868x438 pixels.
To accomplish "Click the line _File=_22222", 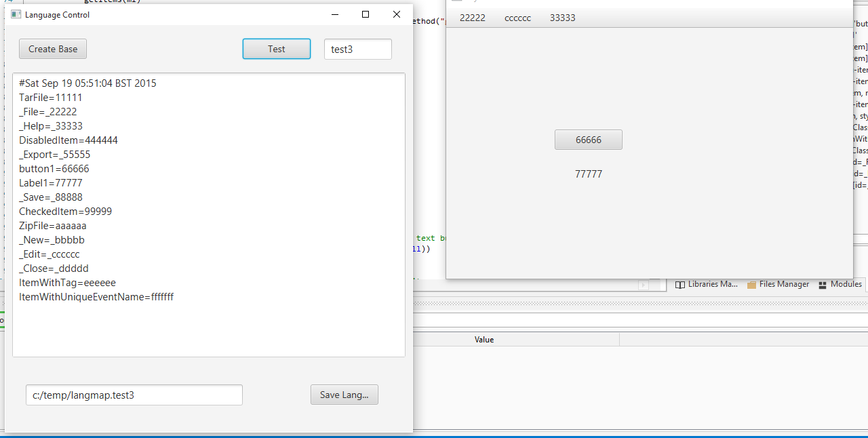I will [48, 112].
